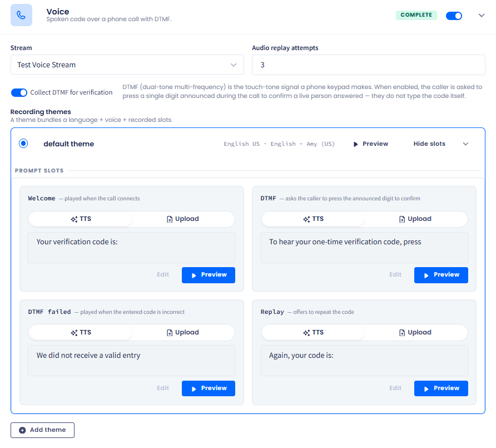This screenshot has width=496, height=448.
Task: Disable the Voice channel toggle
Action: [x=454, y=16]
